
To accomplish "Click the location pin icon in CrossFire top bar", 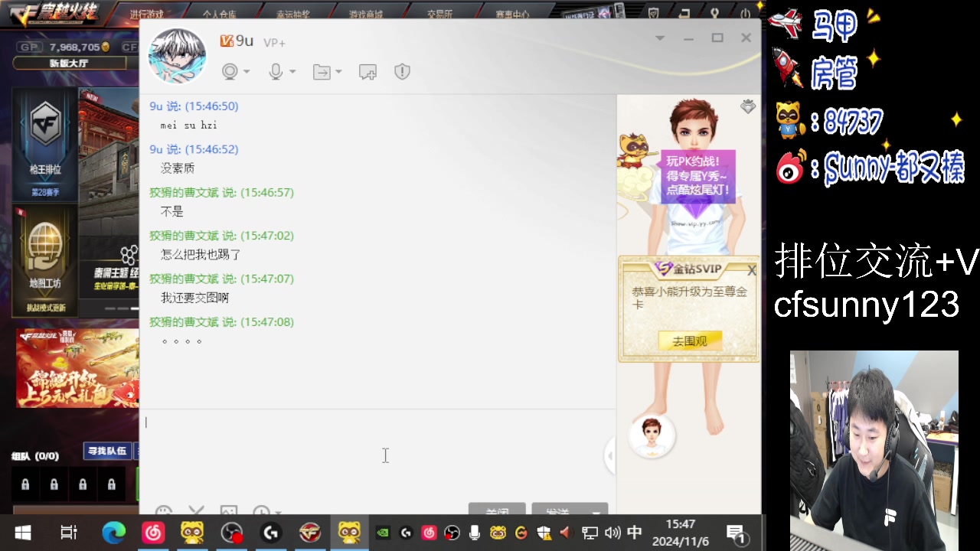I will (x=714, y=14).
